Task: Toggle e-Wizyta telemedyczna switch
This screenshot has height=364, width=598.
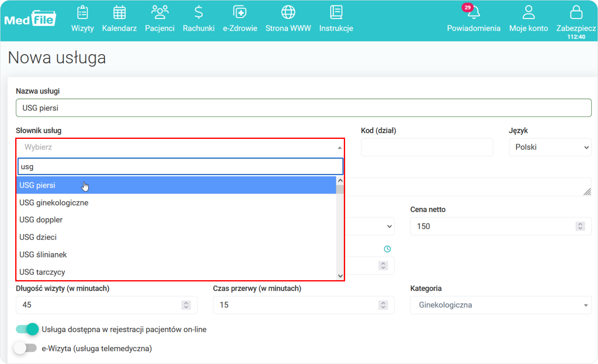Action: click(25, 348)
